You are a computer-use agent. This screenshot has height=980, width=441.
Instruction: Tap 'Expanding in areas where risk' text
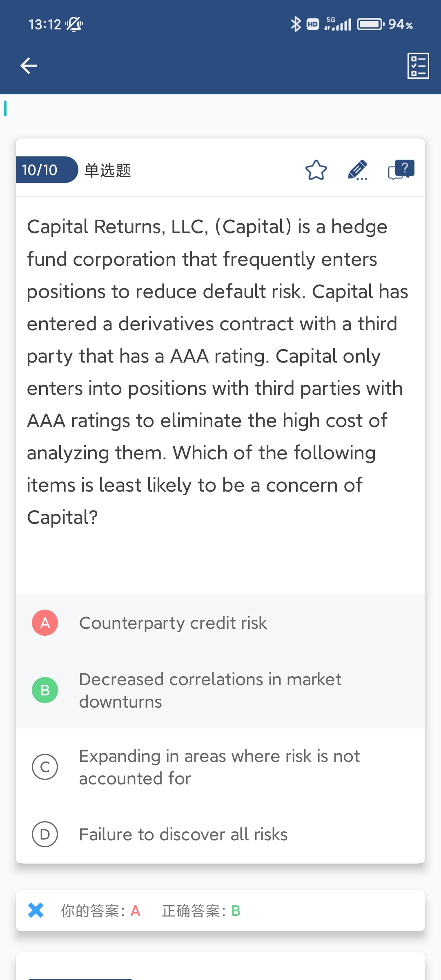219,767
